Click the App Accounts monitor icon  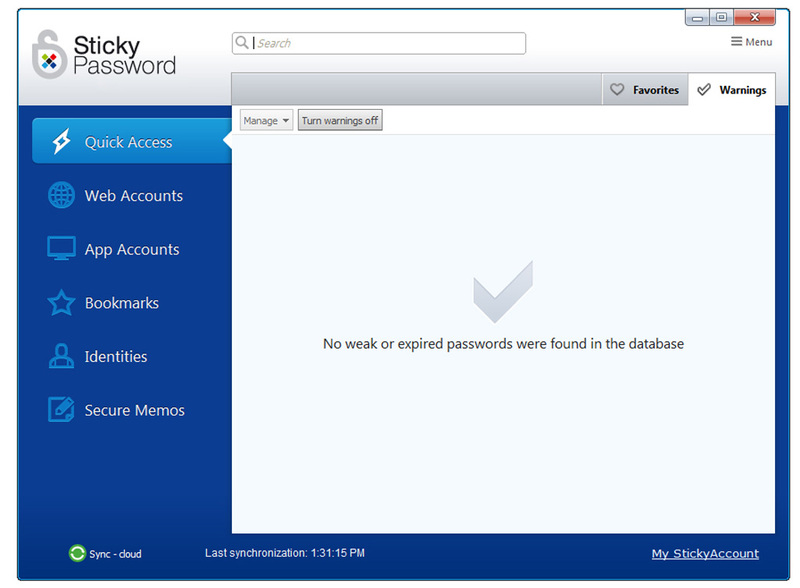(61, 248)
